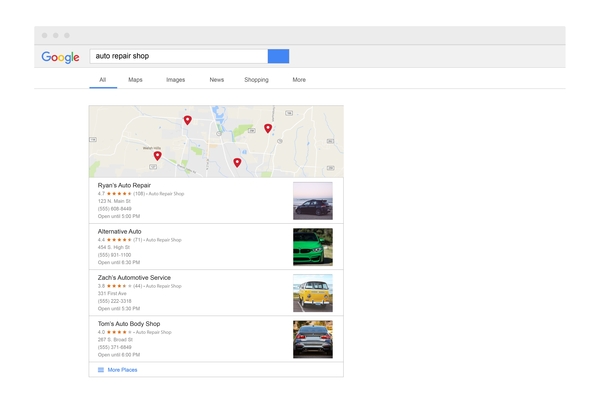Open the Images results tab

coord(175,80)
